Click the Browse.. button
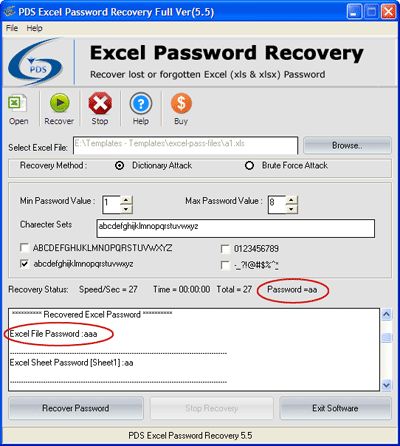400x446 pixels. point(347,145)
